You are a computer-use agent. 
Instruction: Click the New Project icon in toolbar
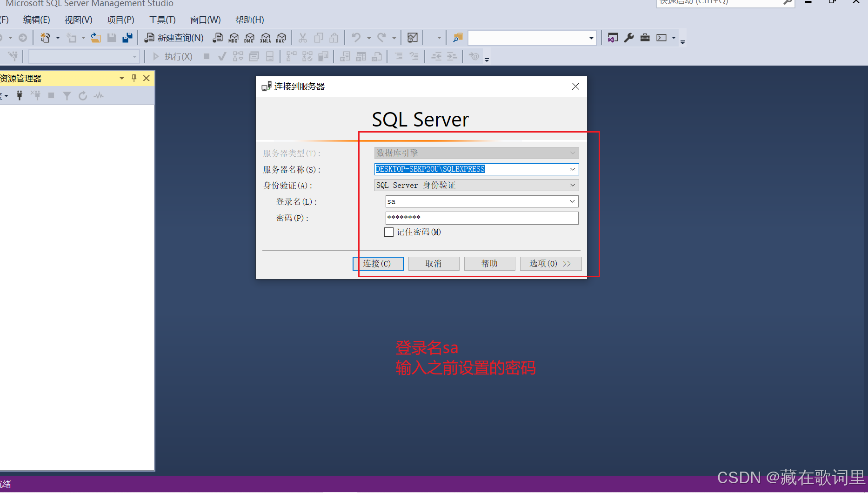point(45,38)
